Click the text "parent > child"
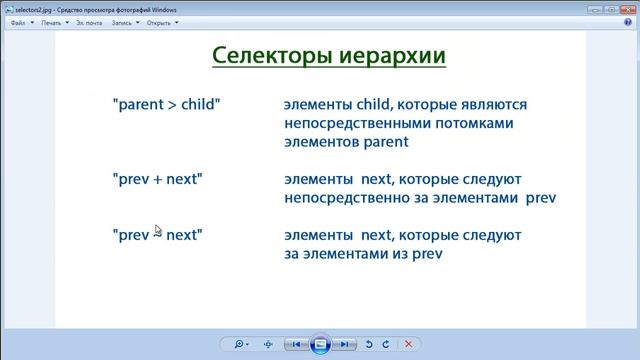The height and width of the screenshot is (360, 640). click(x=167, y=104)
